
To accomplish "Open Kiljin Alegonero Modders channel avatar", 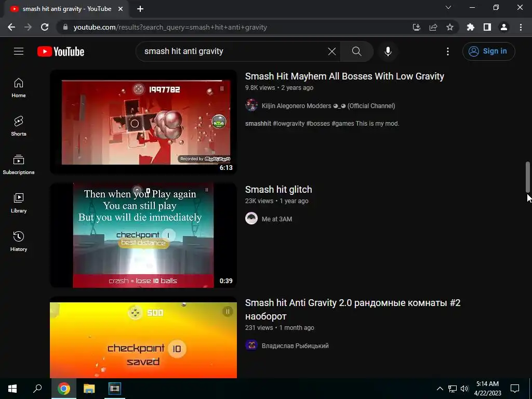I will coord(251,105).
